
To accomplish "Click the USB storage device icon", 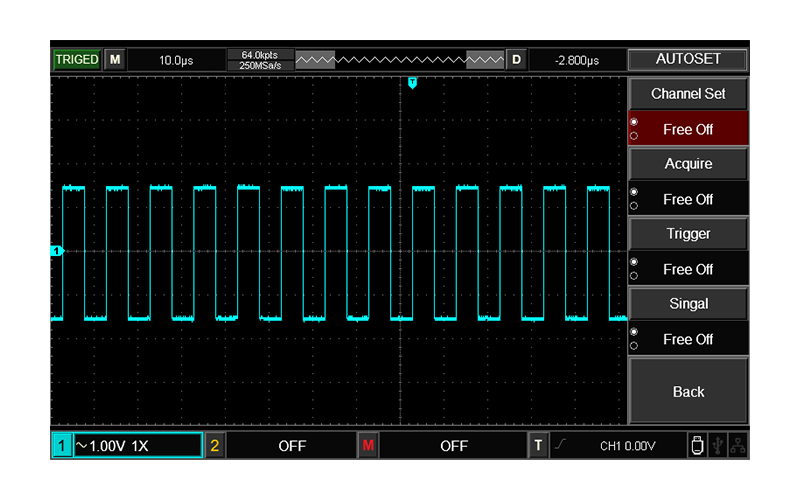I will [696, 446].
